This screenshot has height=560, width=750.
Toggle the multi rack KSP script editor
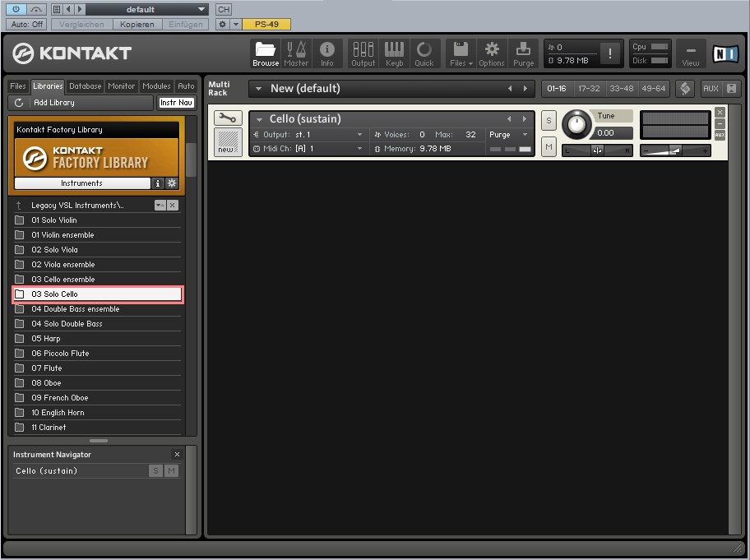tap(685, 89)
